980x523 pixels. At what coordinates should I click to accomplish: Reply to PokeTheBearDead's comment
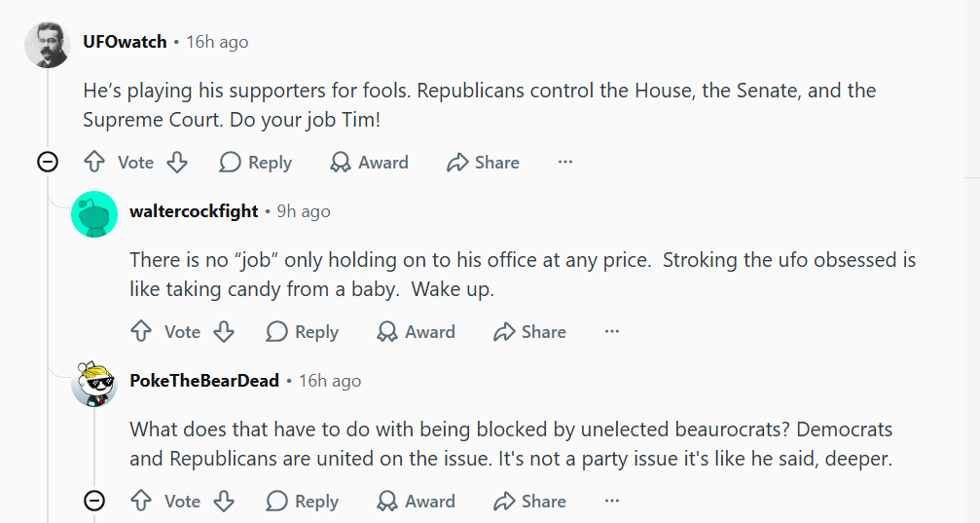coord(303,502)
